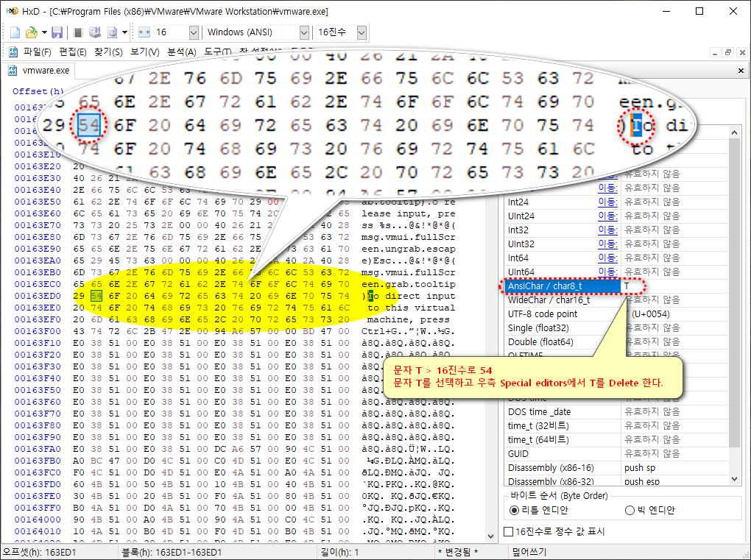Viewport: 751px width, 560px height.
Task: Open a disk image with its toolbar icon
Action: pos(113,32)
